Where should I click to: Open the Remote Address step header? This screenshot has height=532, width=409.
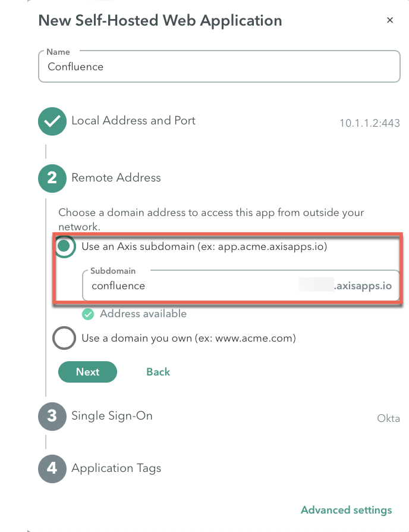coord(117,177)
